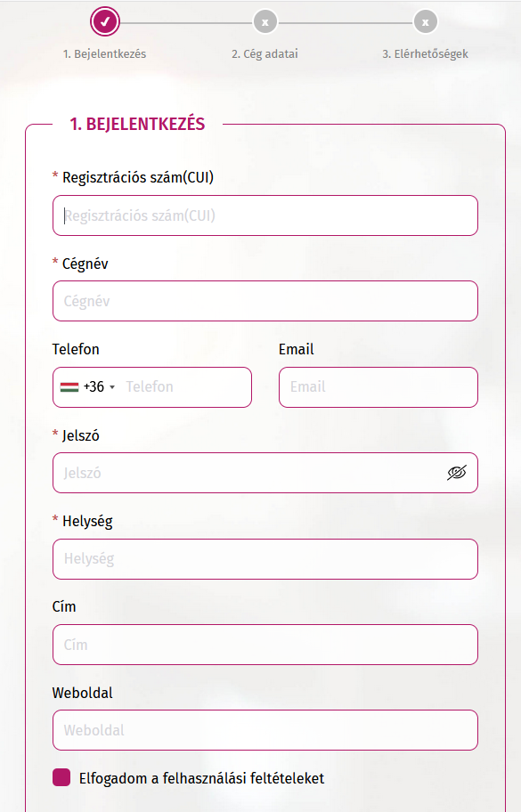This screenshot has height=812, width=521.
Task: Toggle password visibility eye icon
Action: click(457, 472)
